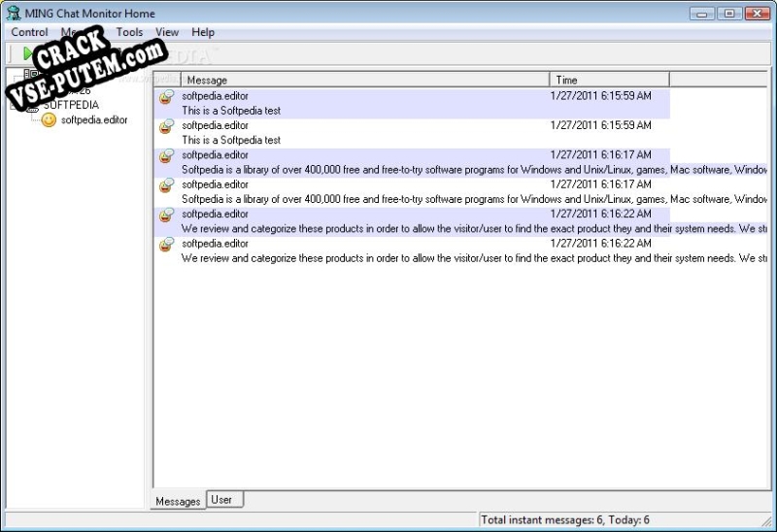Viewport: 777px width, 532px height.
Task: Click chat icon of first 6:15:59 message
Action: [x=166, y=96]
